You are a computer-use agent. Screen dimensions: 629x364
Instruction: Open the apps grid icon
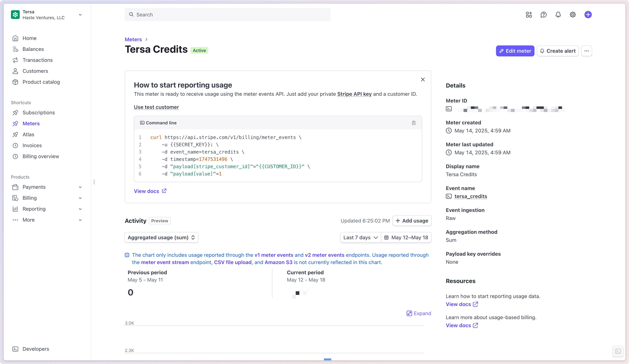point(529,15)
